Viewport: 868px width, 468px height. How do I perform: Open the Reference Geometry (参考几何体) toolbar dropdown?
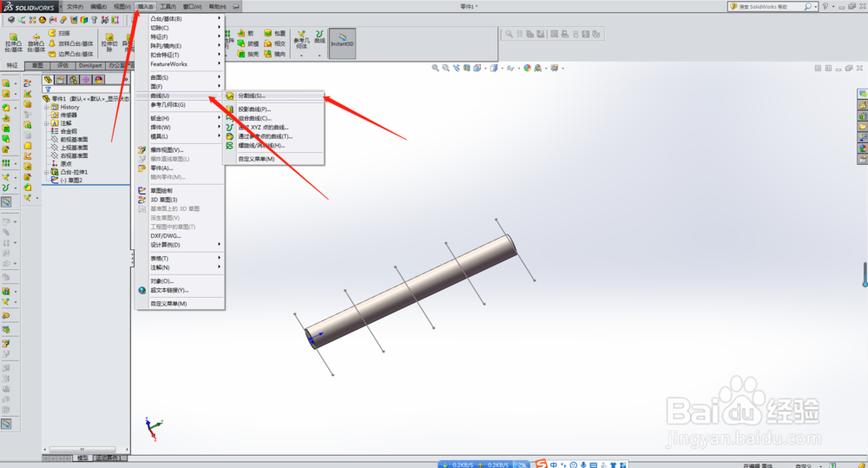301,56
